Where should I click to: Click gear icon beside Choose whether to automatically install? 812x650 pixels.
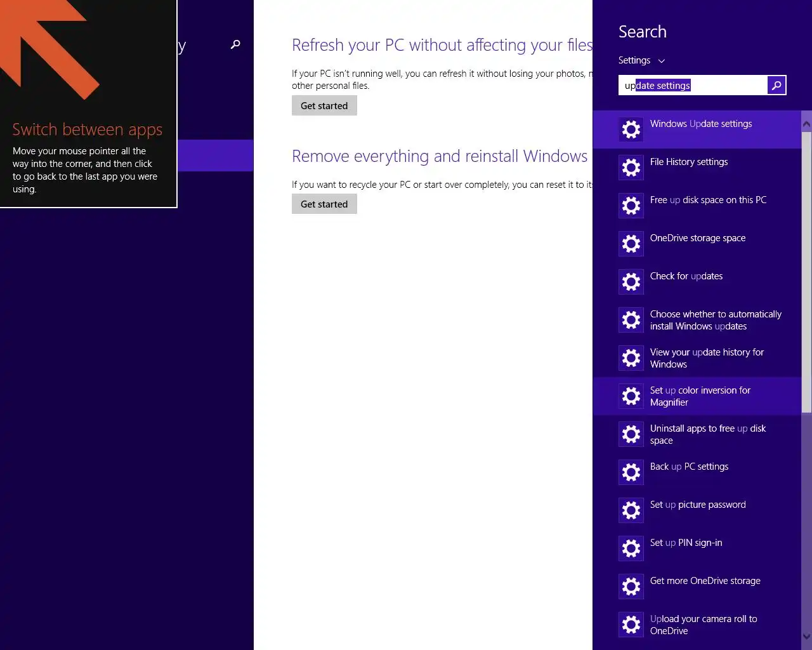pyautogui.click(x=631, y=320)
